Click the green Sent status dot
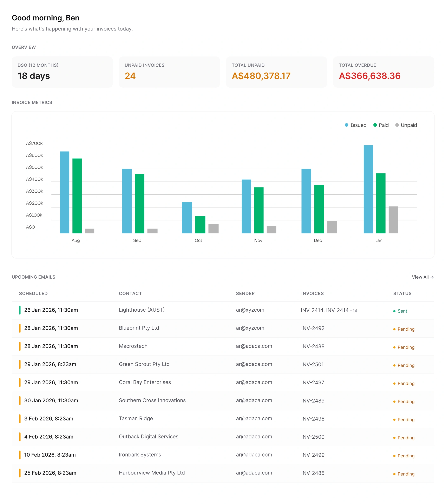The width and height of the screenshot is (446, 504). (394, 311)
